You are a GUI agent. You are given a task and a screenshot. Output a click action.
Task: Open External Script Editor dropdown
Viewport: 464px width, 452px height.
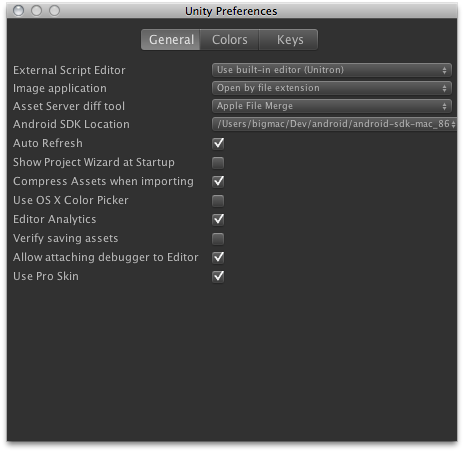pyautogui.click(x=332, y=70)
